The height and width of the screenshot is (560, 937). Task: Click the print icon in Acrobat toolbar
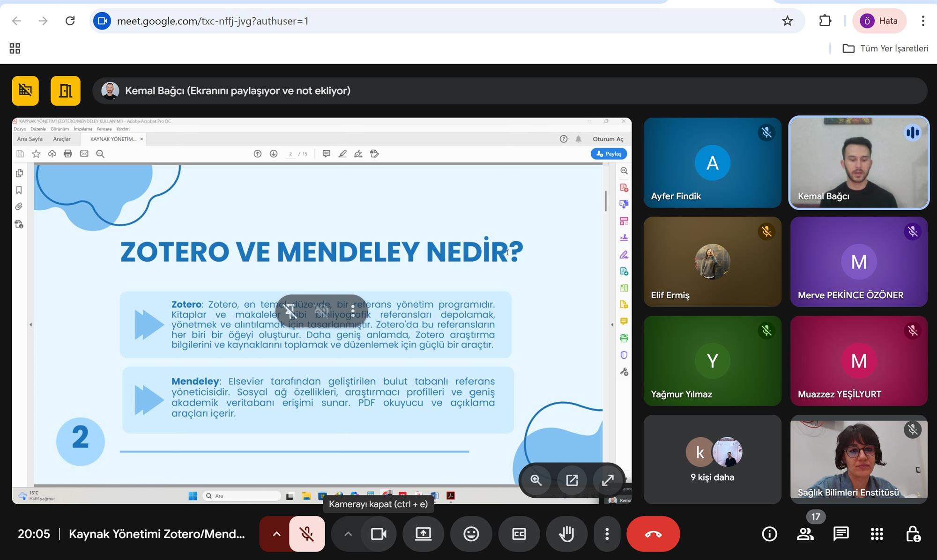(68, 154)
